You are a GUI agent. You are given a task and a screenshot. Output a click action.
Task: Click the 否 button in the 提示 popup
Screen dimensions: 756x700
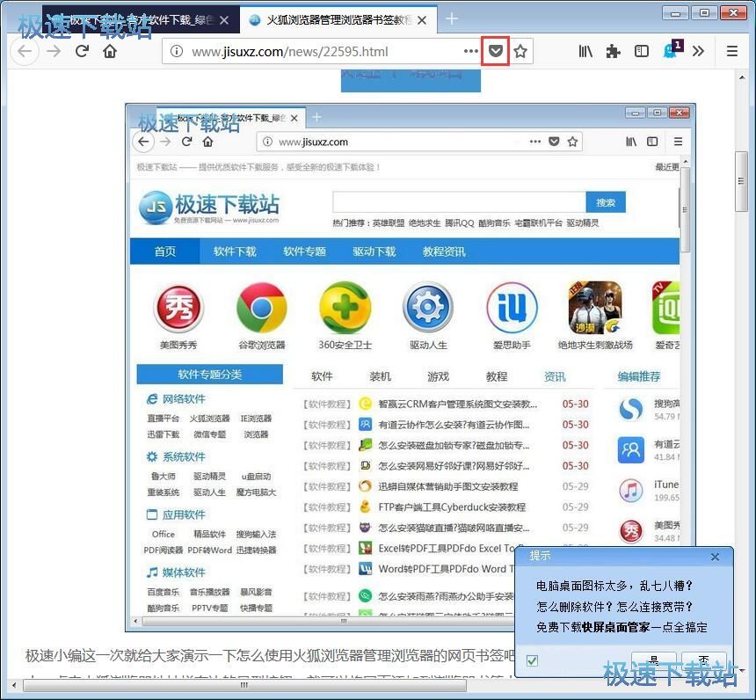704,660
